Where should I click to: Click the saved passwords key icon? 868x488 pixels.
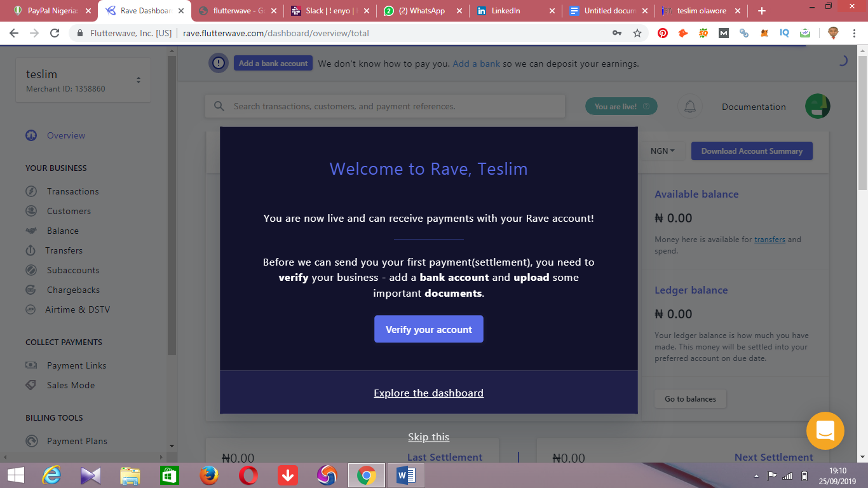[x=616, y=33]
